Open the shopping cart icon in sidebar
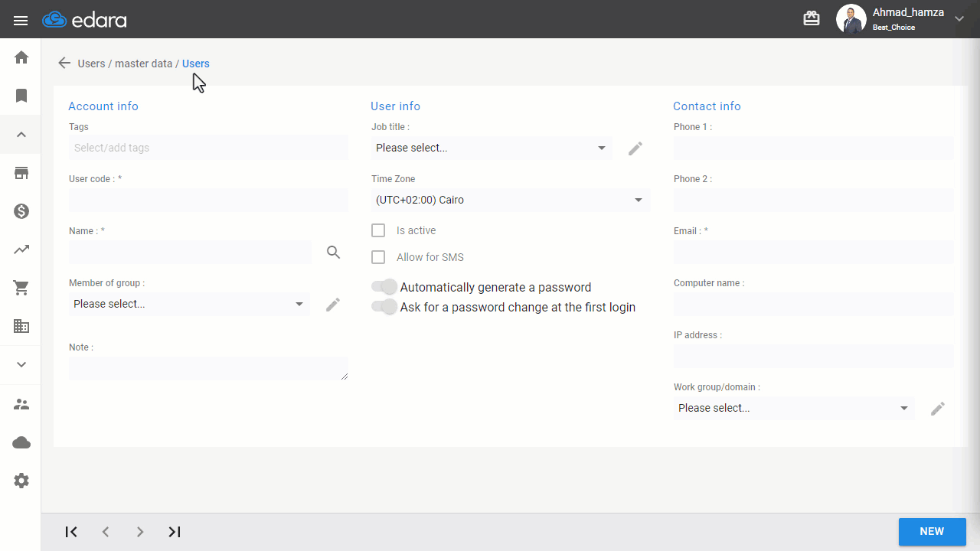 [x=21, y=288]
